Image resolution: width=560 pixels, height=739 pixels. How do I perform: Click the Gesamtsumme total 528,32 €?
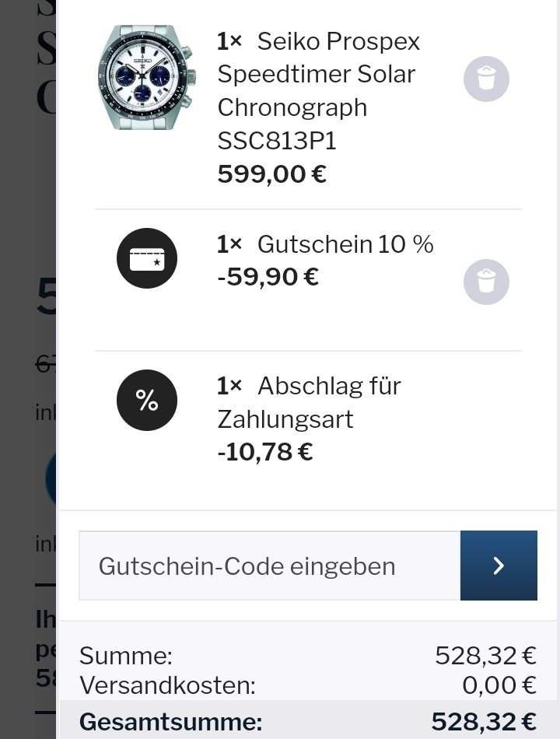(484, 721)
